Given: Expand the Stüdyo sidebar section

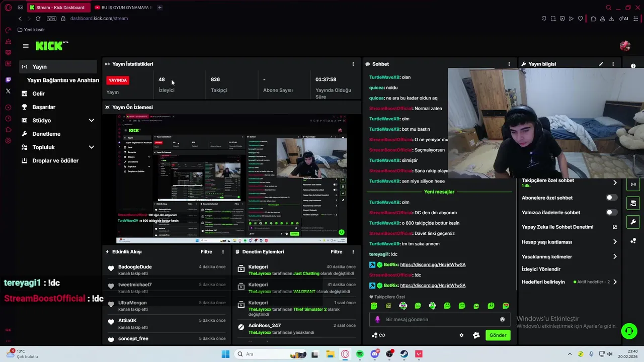Looking at the screenshot, I should pos(92,120).
